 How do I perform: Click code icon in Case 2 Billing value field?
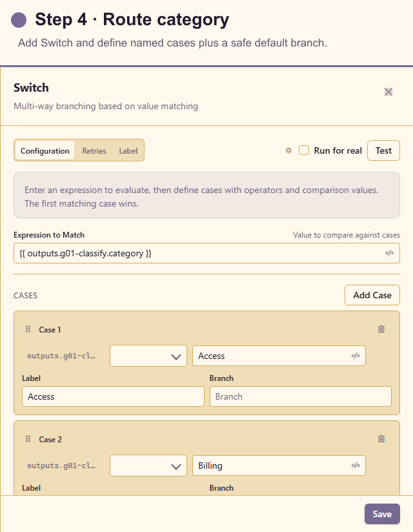click(356, 466)
